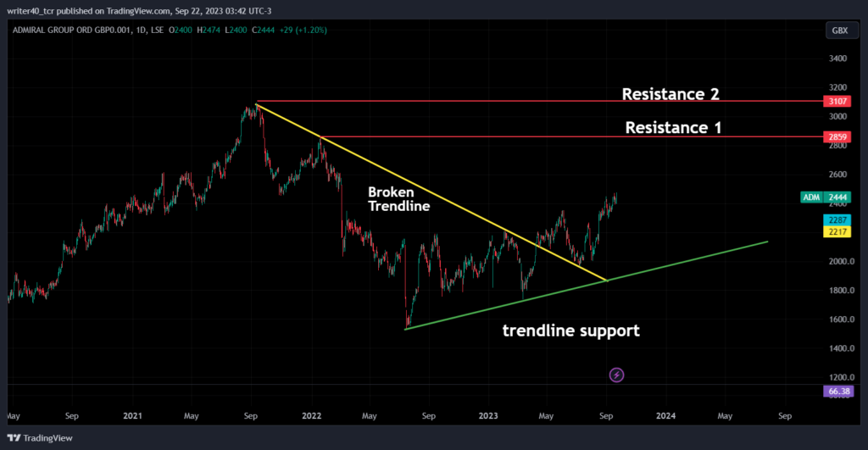Click the low value L2400 in the legend
This screenshot has height=450, width=868.
pos(236,30)
